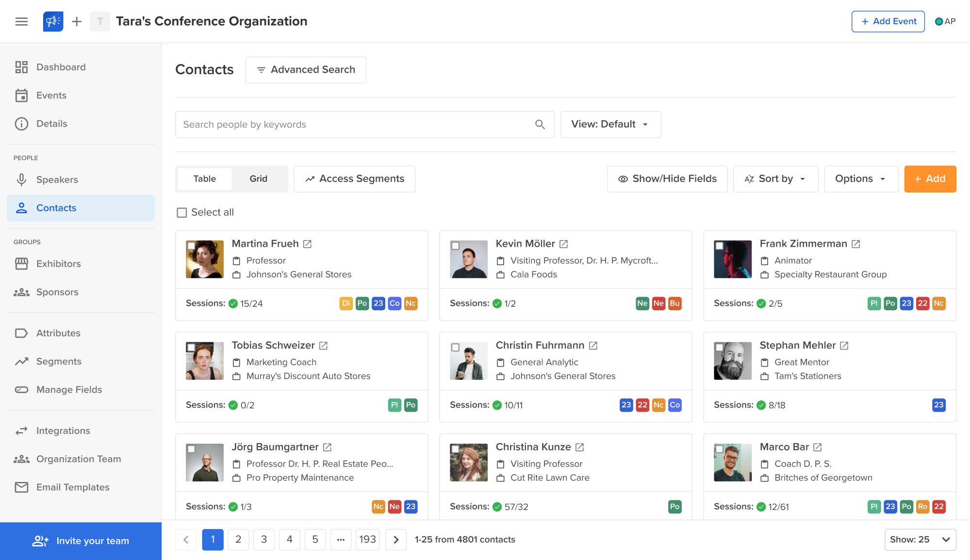Navigate to page 193 in pagination
Image resolution: width=970 pixels, height=560 pixels.
coord(367,539)
